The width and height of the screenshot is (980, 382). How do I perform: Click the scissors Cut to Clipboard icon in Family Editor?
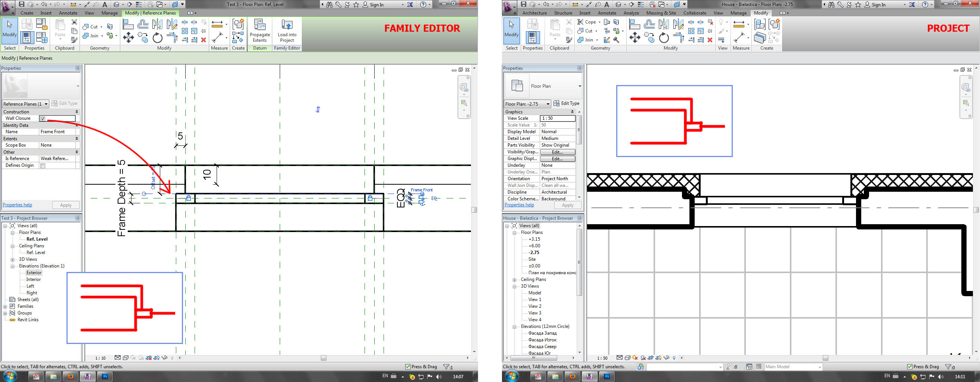(74, 22)
